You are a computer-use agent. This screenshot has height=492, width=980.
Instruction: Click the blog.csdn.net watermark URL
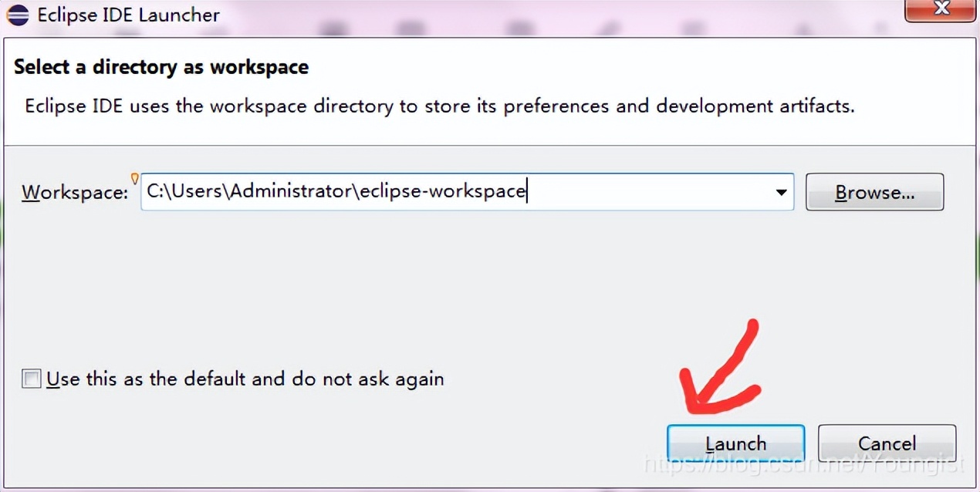803,464
